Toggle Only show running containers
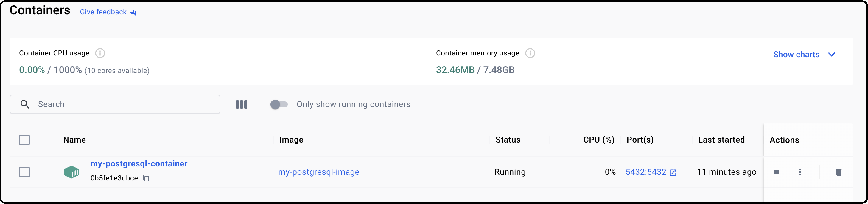 [279, 104]
